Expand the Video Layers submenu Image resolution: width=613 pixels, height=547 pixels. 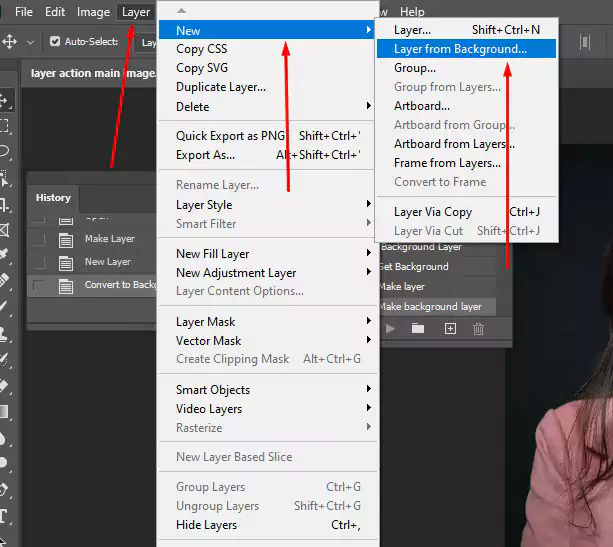pos(368,407)
